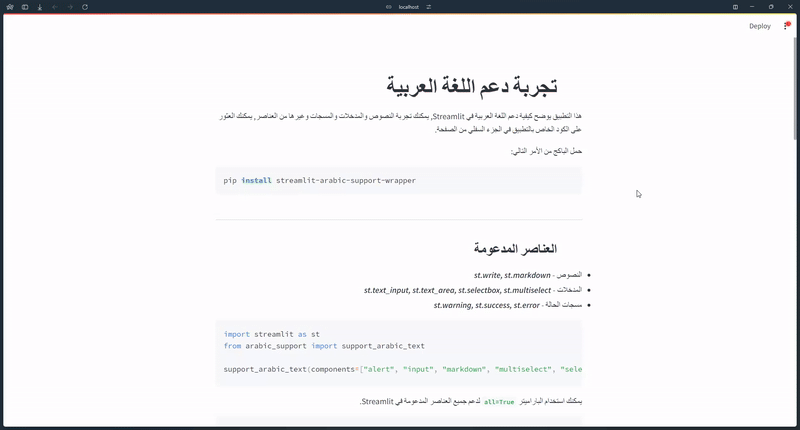Reload the page with refresh icon
This screenshot has height=430, width=800.
85,7
